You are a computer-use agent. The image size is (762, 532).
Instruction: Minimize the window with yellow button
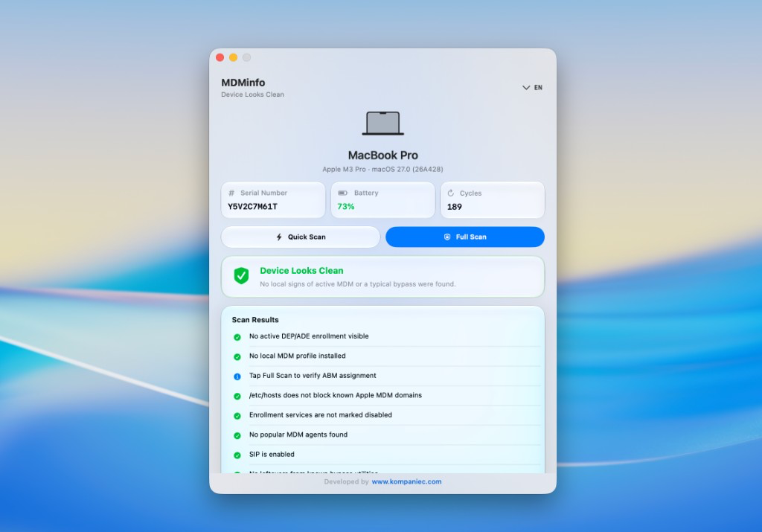[x=233, y=57]
